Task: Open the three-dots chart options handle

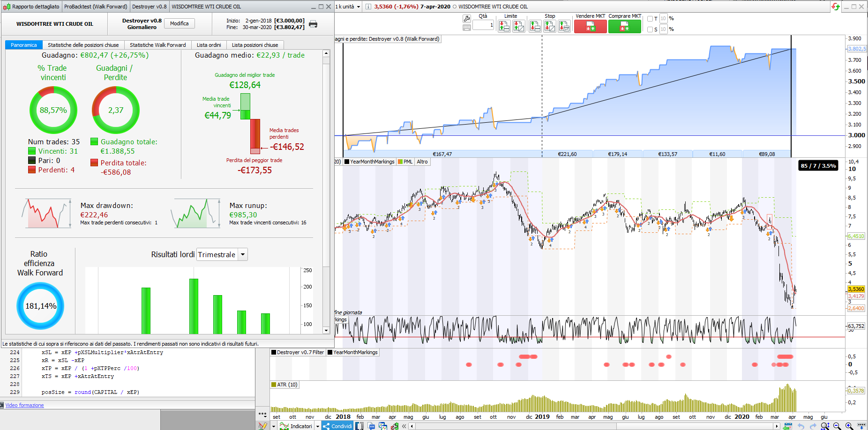Action: pos(262,415)
